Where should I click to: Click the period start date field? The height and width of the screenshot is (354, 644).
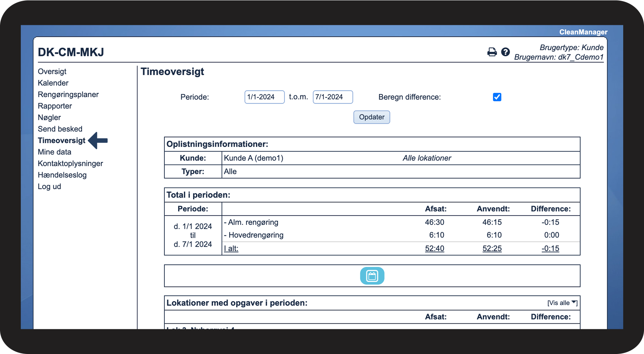pos(264,97)
